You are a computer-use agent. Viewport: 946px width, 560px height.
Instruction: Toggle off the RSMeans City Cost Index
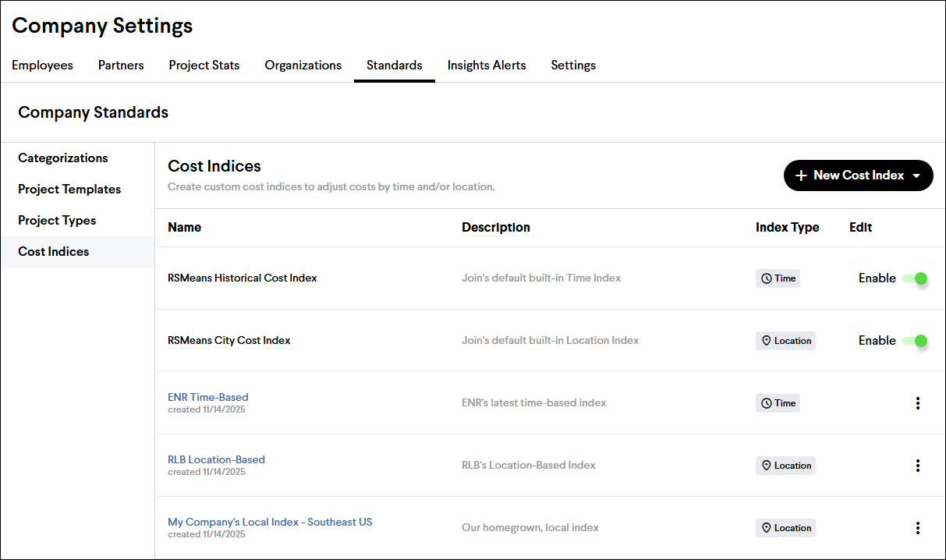(x=915, y=341)
